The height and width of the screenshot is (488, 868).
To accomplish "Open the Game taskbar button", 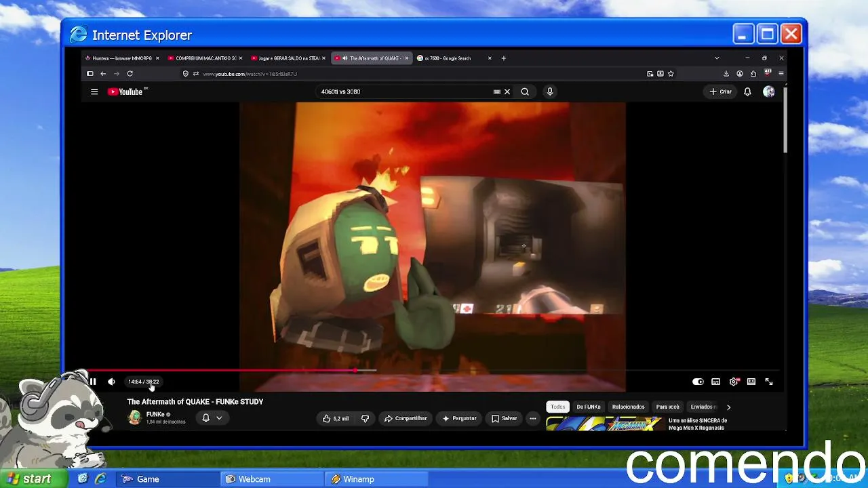I will pyautogui.click(x=168, y=479).
